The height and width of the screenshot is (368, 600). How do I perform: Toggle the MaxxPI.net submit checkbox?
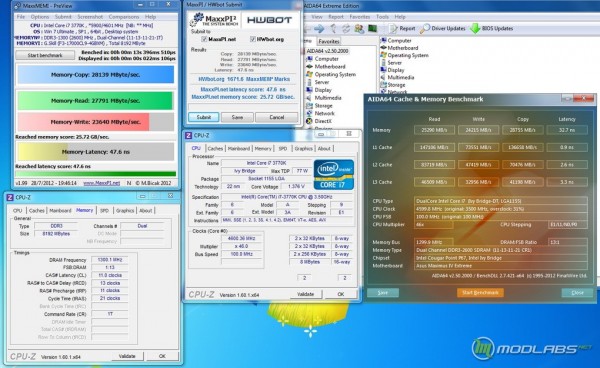204,39
